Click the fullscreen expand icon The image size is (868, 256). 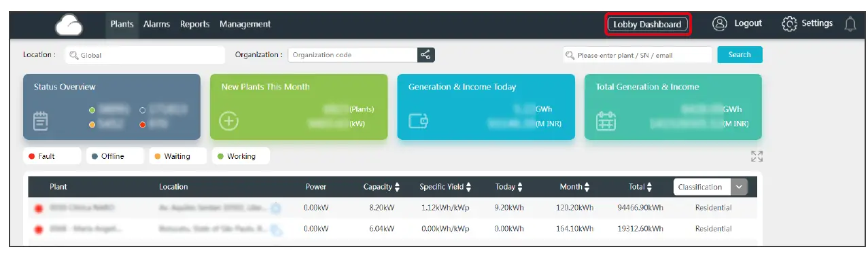coord(757,157)
